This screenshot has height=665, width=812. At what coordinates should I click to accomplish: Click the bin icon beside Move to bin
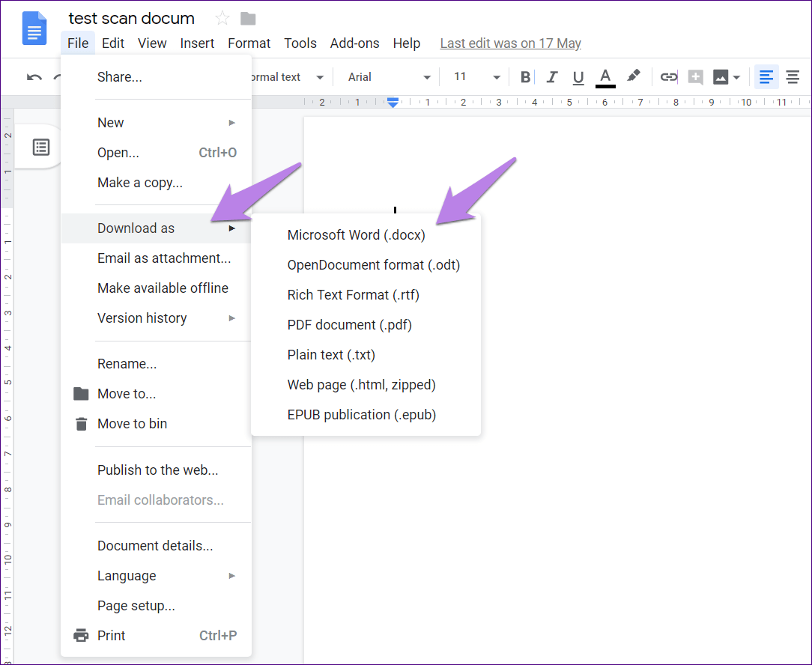click(82, 424)
